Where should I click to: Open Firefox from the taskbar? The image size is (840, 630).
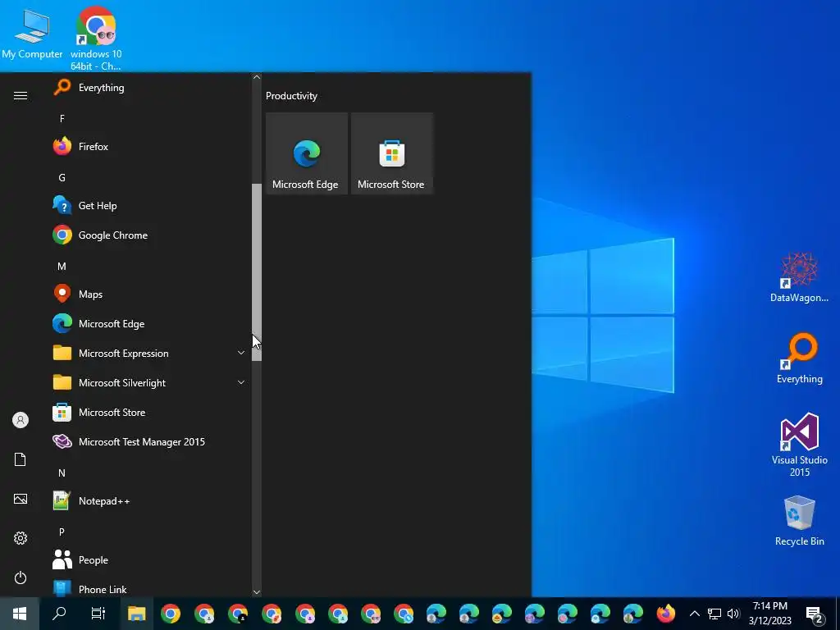[x=666, y=614]
